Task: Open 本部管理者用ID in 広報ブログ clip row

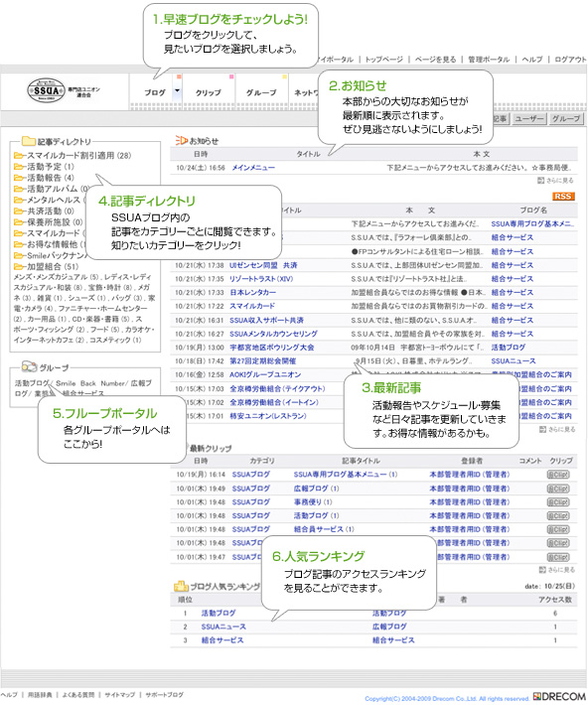Action: click(x=469, y=489)
